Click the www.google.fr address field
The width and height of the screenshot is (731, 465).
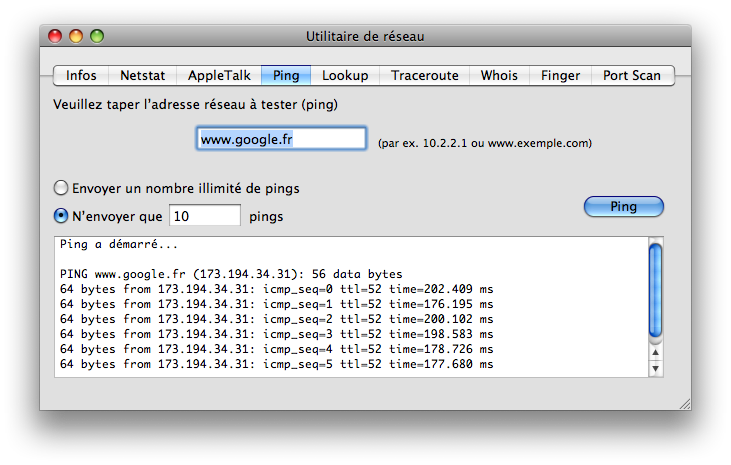click(281, 139)
